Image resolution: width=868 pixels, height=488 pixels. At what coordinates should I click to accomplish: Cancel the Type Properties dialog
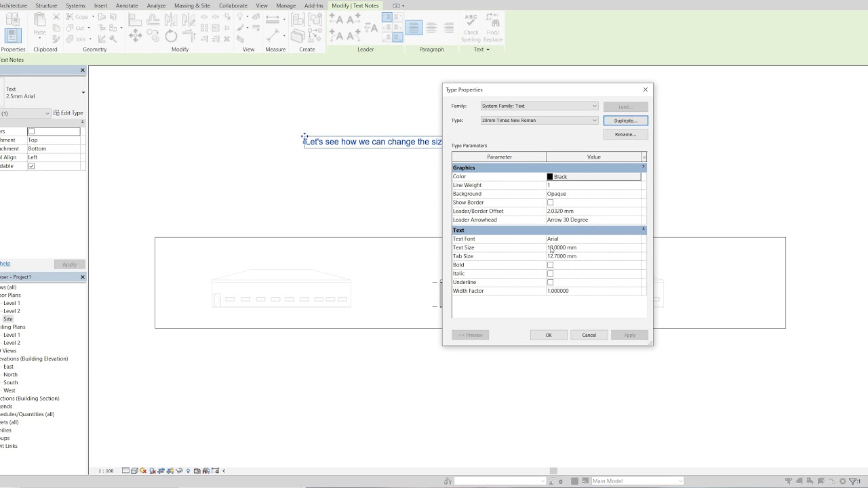click(589, 335)
